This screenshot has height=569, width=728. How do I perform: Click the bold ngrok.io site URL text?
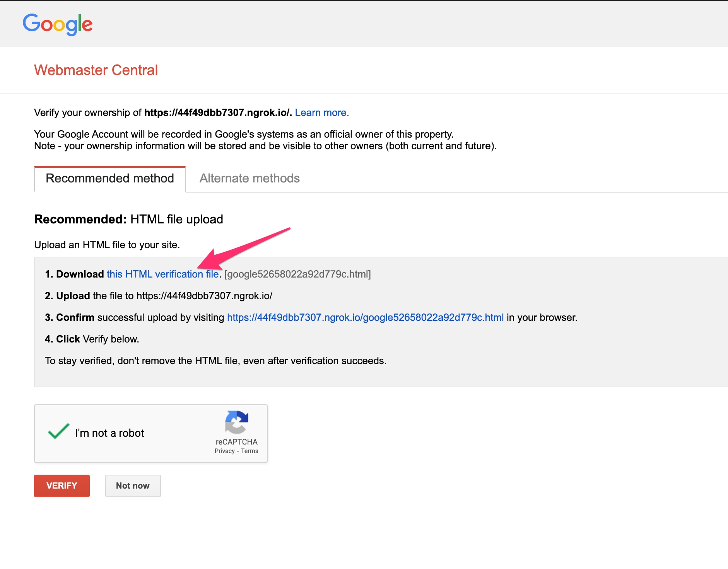tap(217, 112)
